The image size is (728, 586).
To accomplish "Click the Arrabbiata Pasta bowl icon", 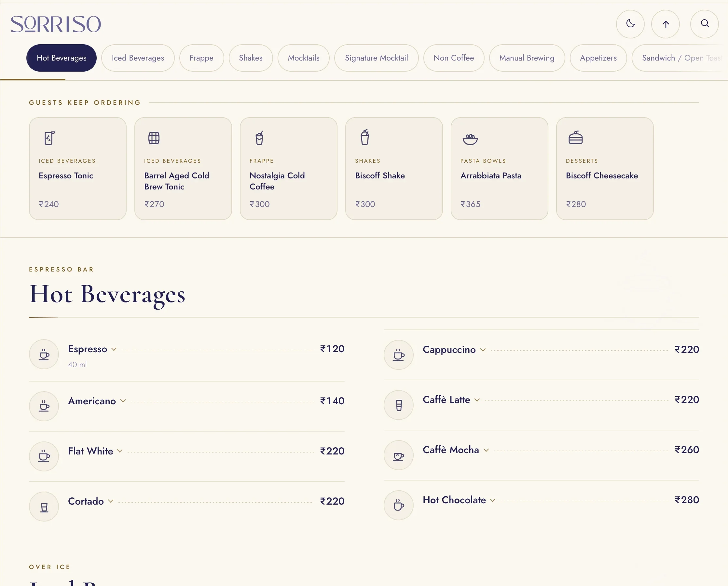I will (470, 139).
